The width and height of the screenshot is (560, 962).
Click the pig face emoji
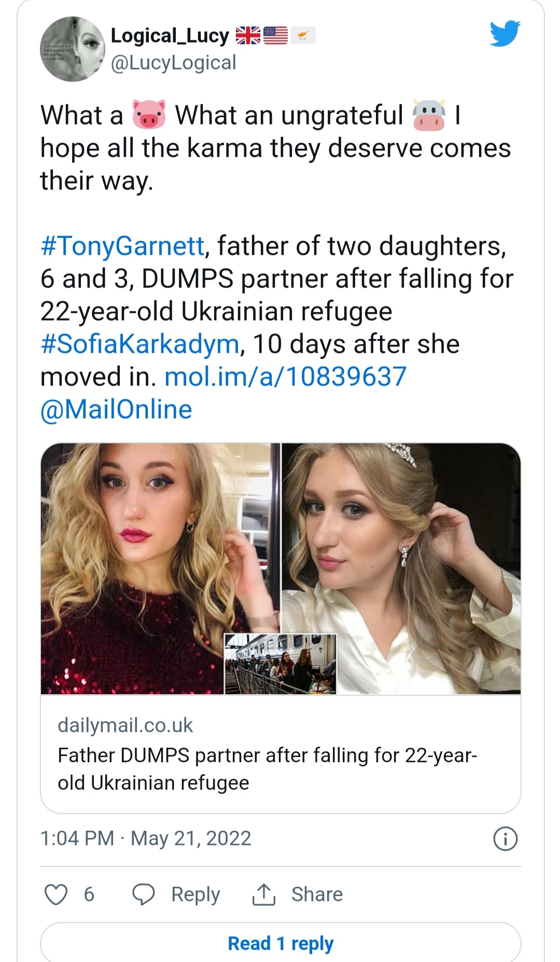tap(149, 115)
